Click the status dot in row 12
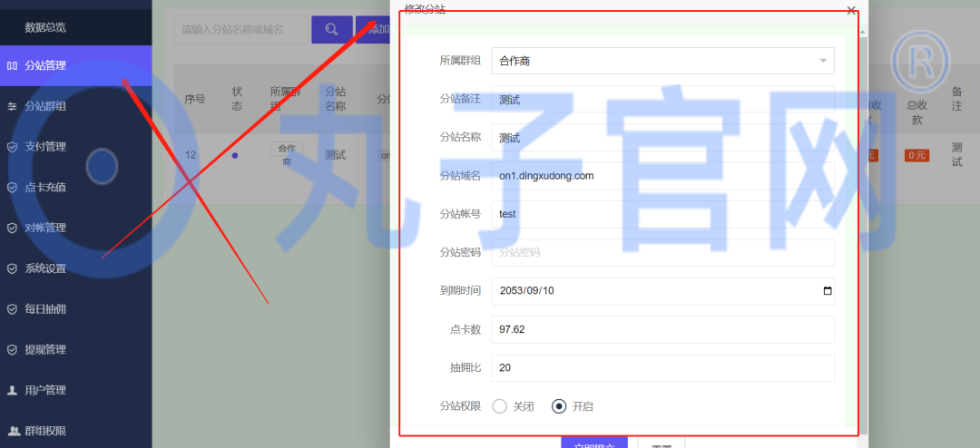980x448 pixels. point(235,156)
